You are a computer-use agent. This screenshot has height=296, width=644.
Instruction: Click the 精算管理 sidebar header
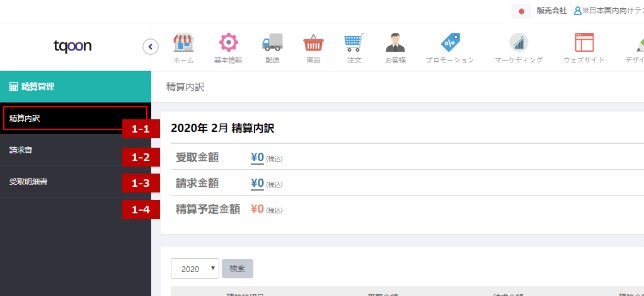pyautogui.click(x=76, y=86)
